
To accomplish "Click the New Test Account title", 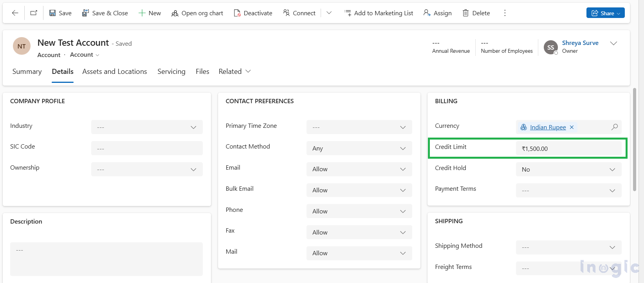I will click(x=73, y=43).
